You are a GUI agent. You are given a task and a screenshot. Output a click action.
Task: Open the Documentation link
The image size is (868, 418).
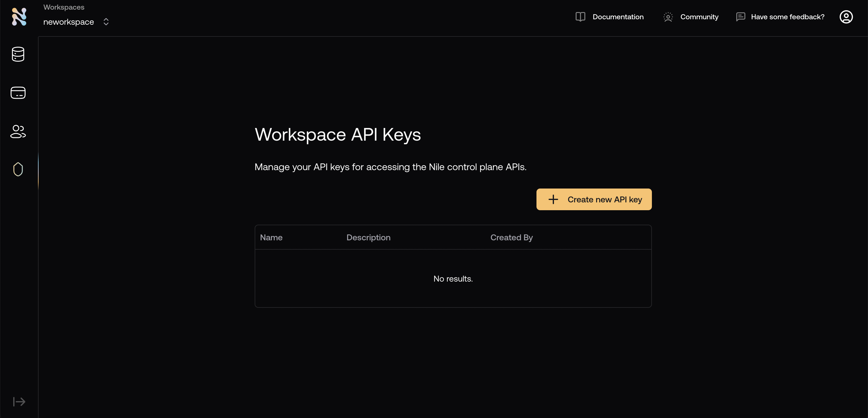point(618,17)
